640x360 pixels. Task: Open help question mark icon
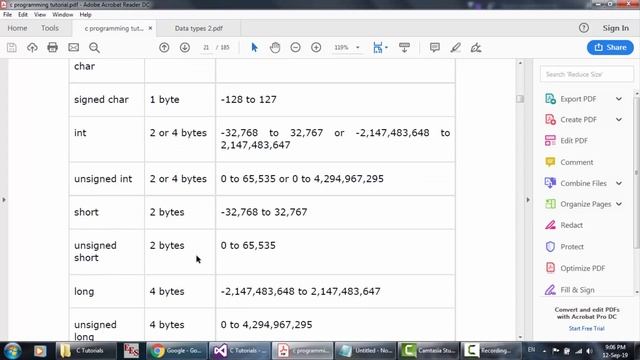[584, 28]
